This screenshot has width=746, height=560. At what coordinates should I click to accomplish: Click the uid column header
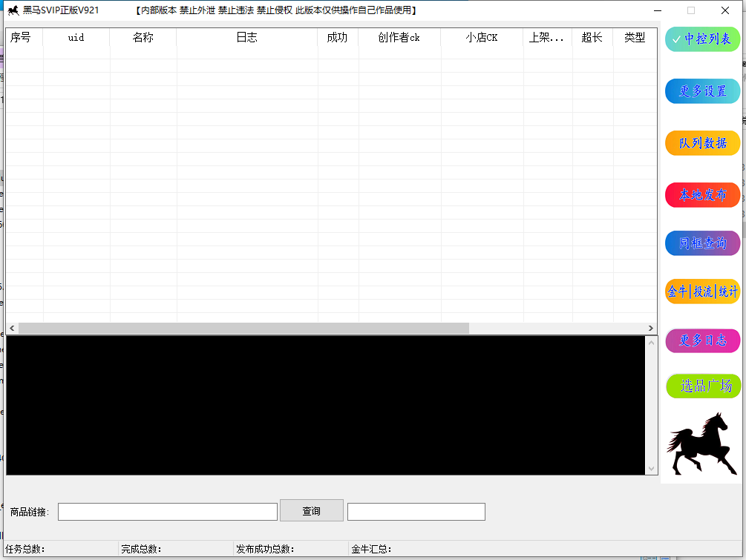pyautogui.click(x=76, y=38)
